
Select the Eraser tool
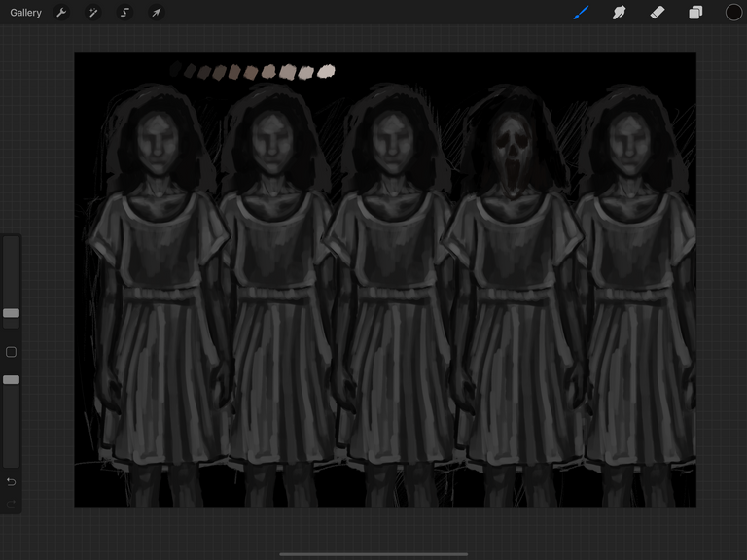pos(658,13)
